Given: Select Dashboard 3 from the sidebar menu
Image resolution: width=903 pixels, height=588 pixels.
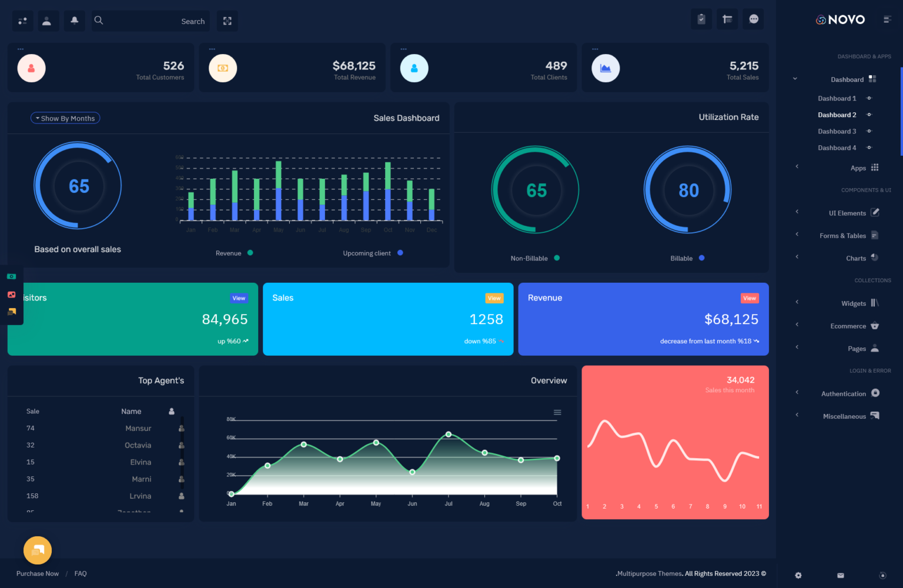Looking at the screenshot, I should (x=837, y=131).
